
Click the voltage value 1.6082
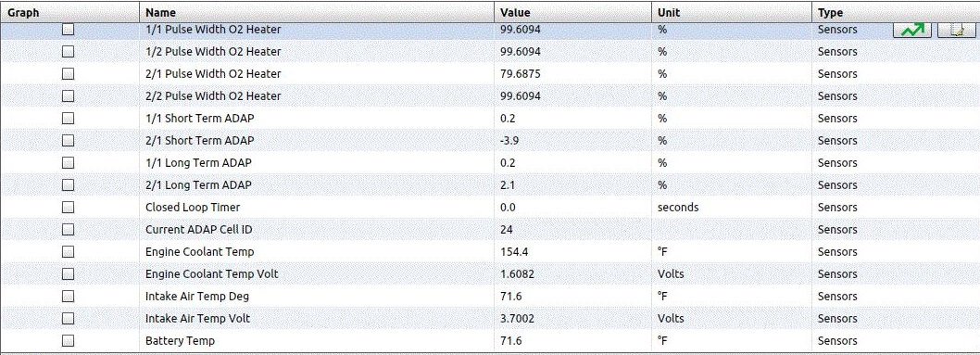click(x=518, y=273)
